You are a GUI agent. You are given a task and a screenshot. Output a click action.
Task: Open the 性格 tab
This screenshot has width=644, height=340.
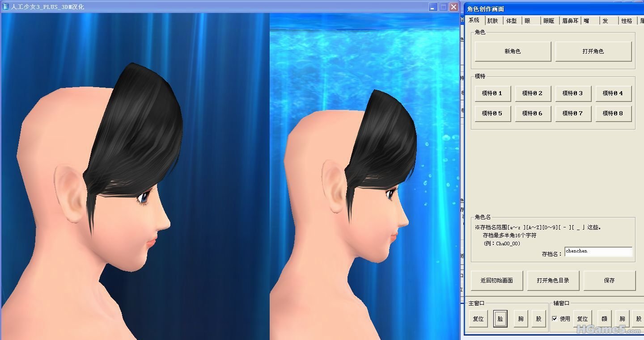[x=627, y=21]
